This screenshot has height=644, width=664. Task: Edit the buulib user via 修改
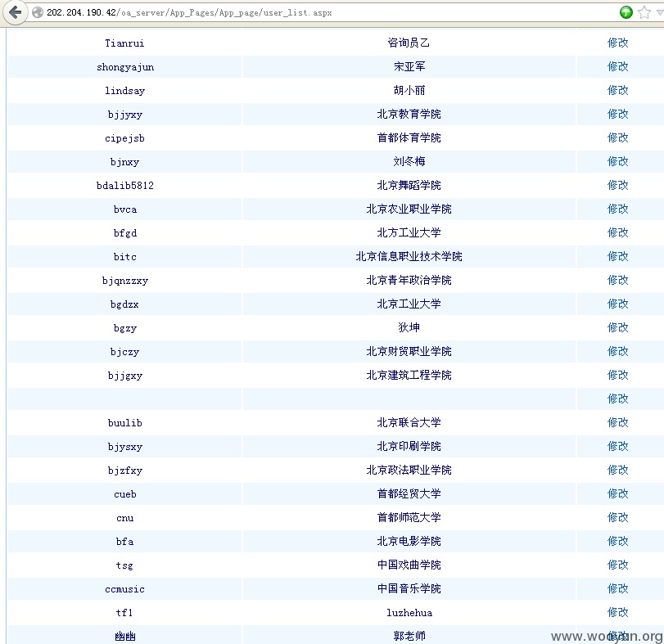click(618, 422)
